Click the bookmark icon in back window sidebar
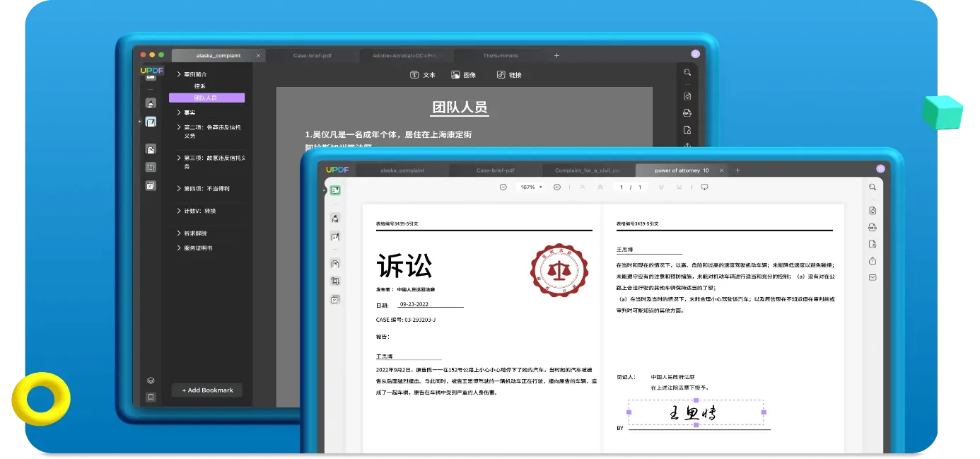 151,397
